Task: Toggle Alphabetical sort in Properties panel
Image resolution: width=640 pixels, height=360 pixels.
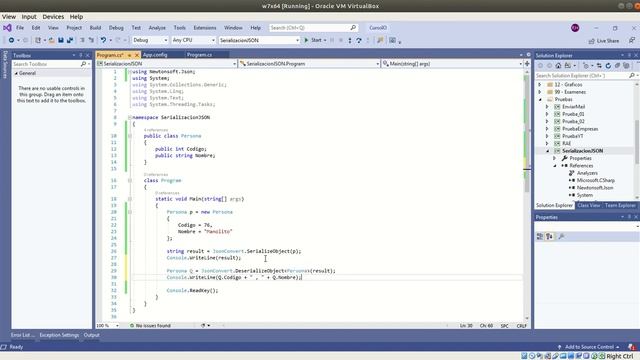Action: point(549,236)
